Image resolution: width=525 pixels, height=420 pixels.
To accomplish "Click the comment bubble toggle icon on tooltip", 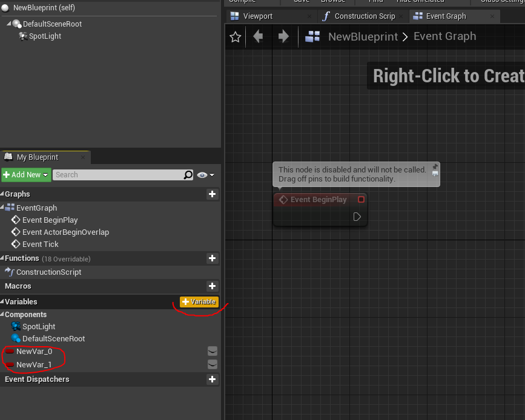I will pyautogui.click(x=435, y=173).
